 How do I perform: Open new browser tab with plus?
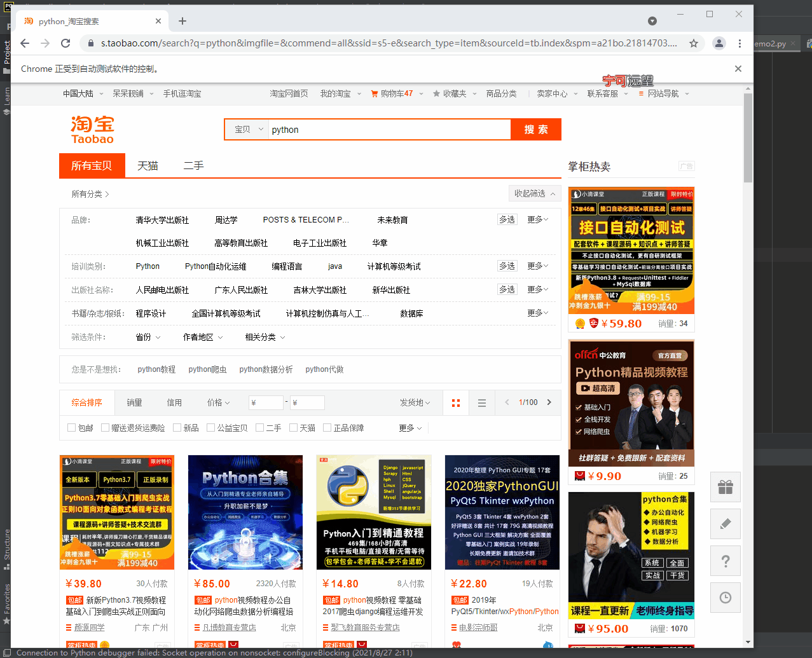182,21
